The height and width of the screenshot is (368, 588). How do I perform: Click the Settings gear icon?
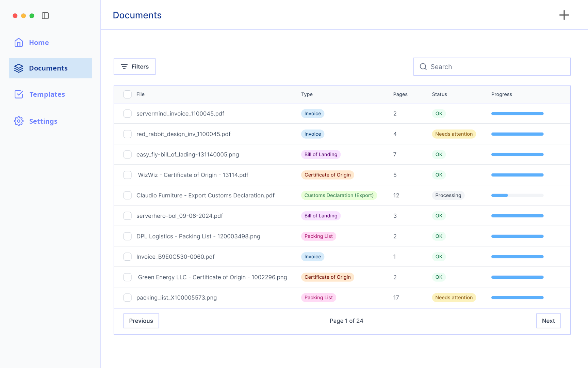[19, 121]
